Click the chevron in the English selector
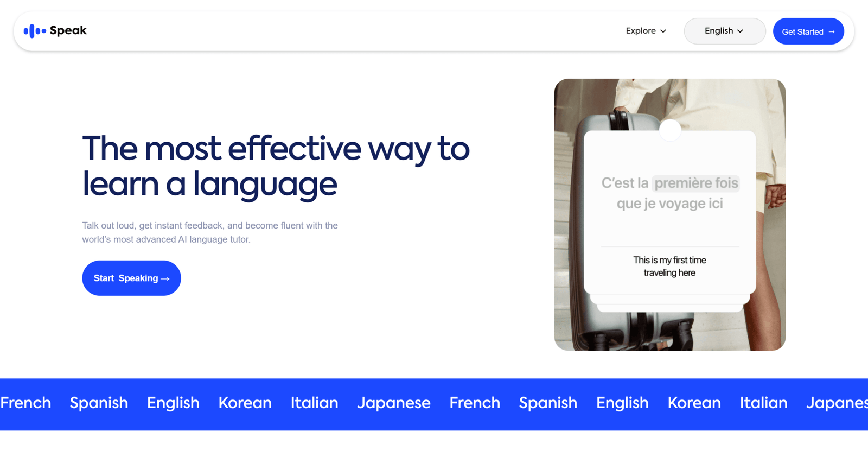The image size is (868, 463). (x=740, y=31)
